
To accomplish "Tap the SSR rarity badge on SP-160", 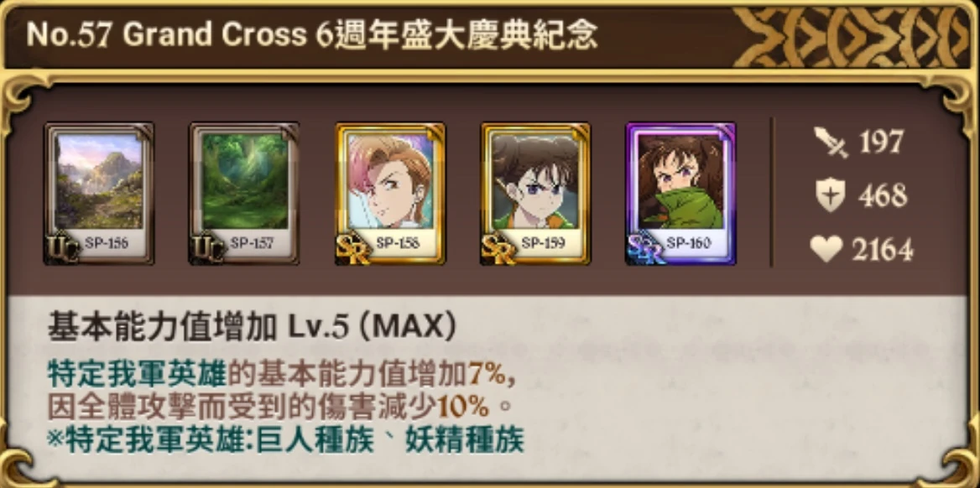I will [646, 248].
